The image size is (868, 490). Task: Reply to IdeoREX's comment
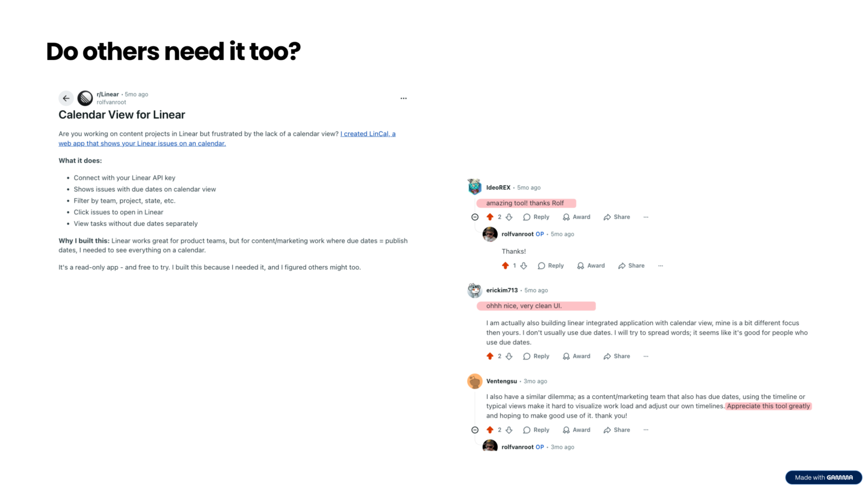click(536, 217)
